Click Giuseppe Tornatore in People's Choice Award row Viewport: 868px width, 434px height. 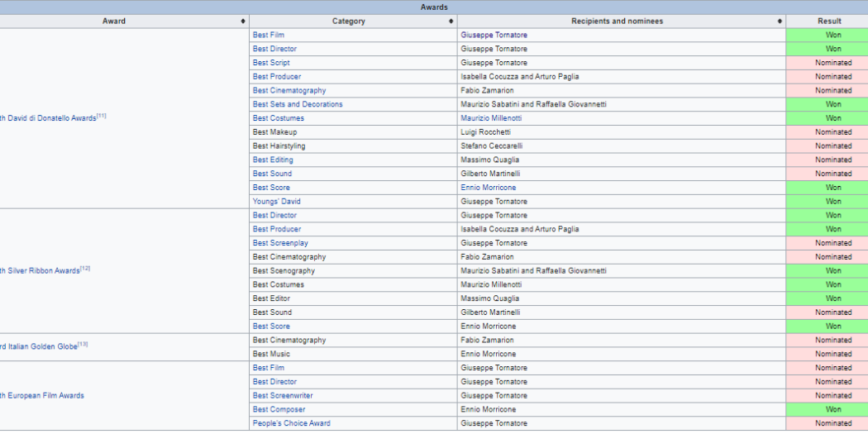494,423
